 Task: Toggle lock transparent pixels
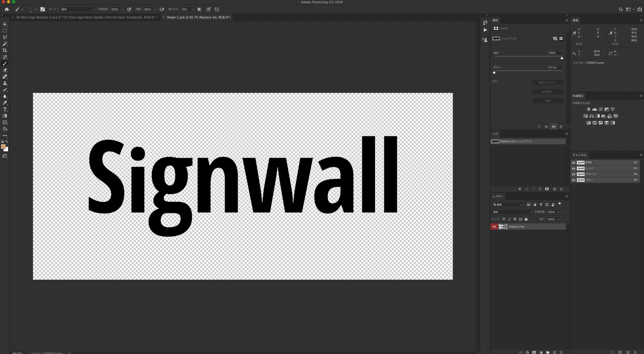pos(504,219)
